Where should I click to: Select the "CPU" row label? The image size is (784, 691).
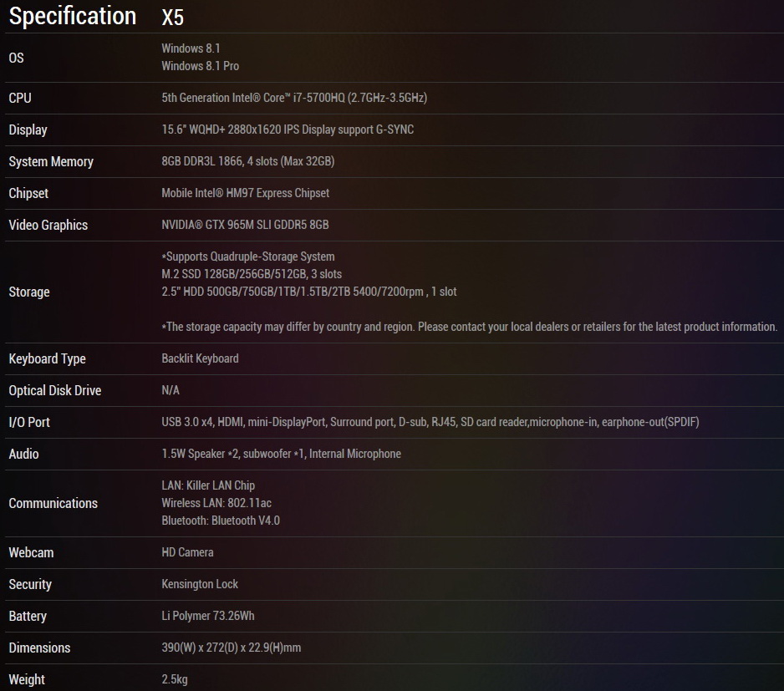coord(20,98)
